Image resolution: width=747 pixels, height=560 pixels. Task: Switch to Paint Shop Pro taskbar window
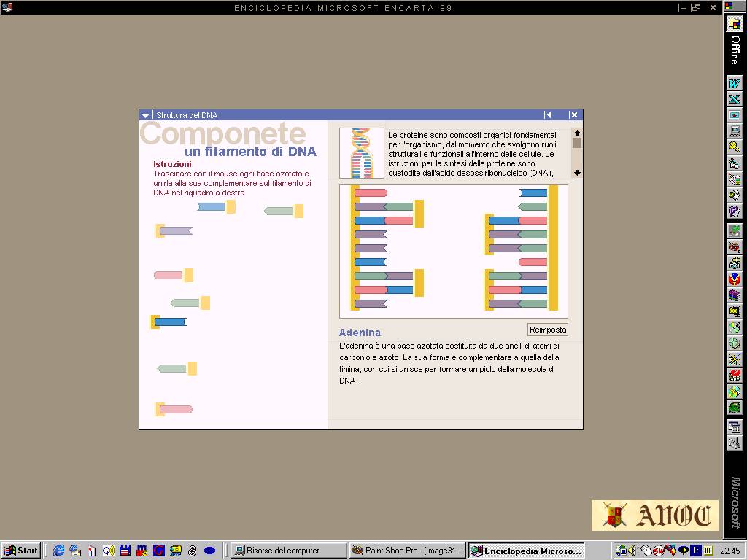407,551
